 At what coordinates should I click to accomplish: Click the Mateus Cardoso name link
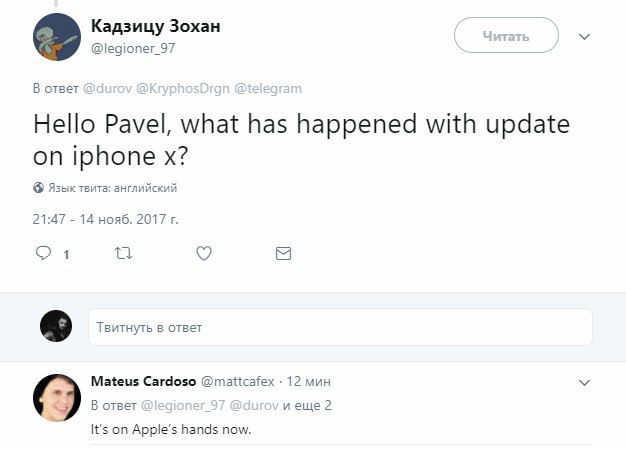tap(144, 382)
